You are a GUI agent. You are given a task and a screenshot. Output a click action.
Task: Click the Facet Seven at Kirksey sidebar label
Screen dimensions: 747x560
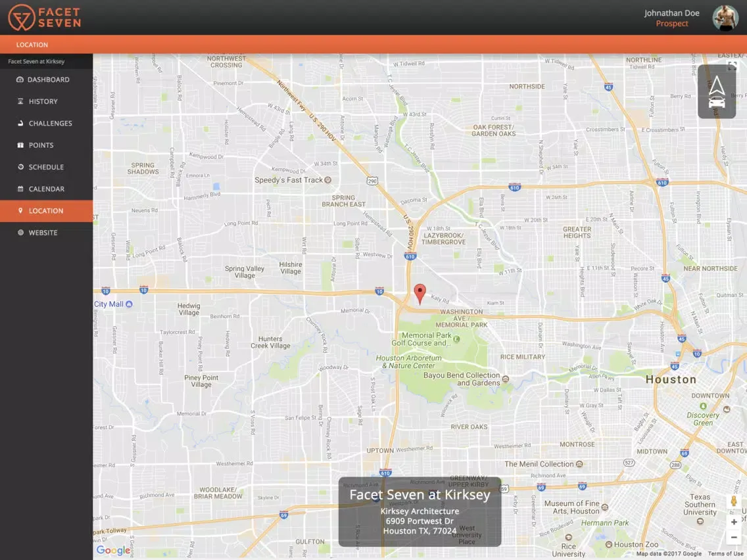(36, 61)
